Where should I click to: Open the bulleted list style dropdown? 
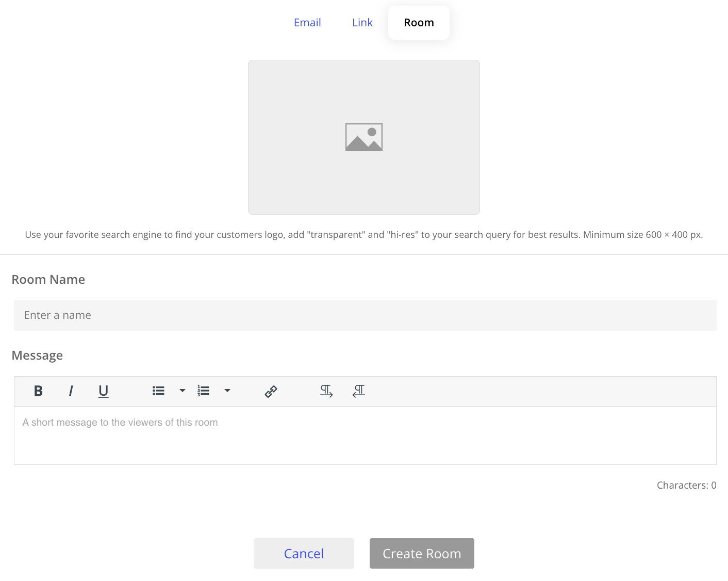coord(182,391)
